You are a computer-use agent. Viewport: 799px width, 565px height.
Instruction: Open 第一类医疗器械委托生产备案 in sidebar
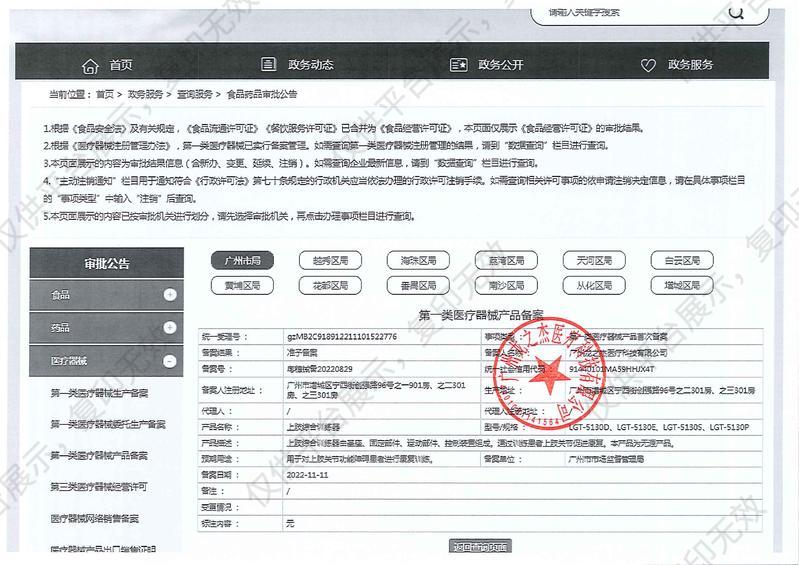tap(108, 424)
